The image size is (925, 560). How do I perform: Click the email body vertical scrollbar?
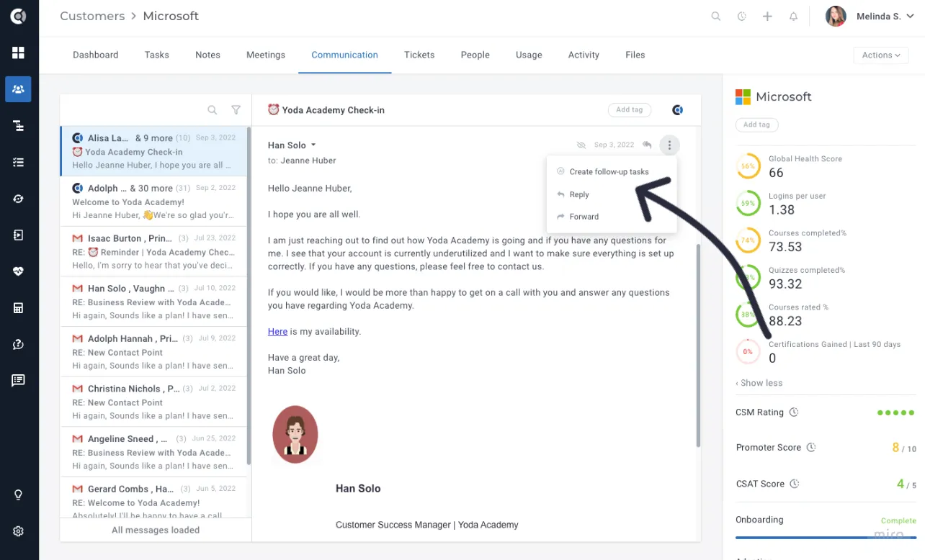(x=697, y=346)
